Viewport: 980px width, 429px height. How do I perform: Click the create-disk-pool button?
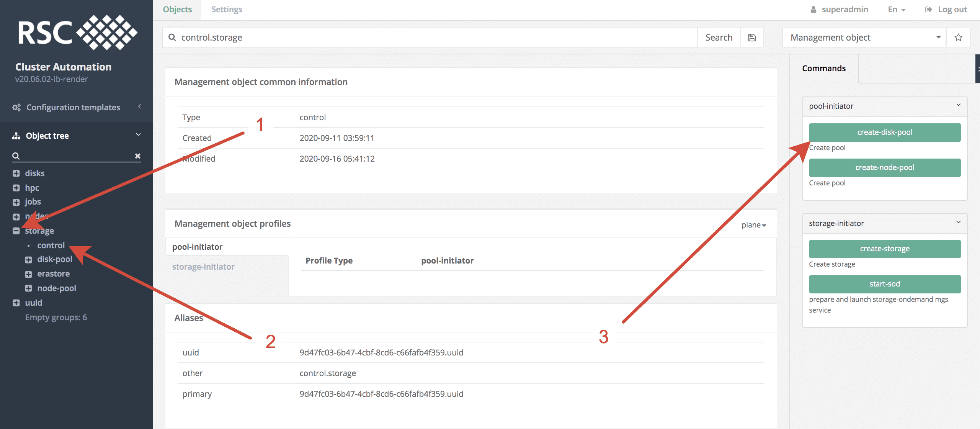[884, 133]
